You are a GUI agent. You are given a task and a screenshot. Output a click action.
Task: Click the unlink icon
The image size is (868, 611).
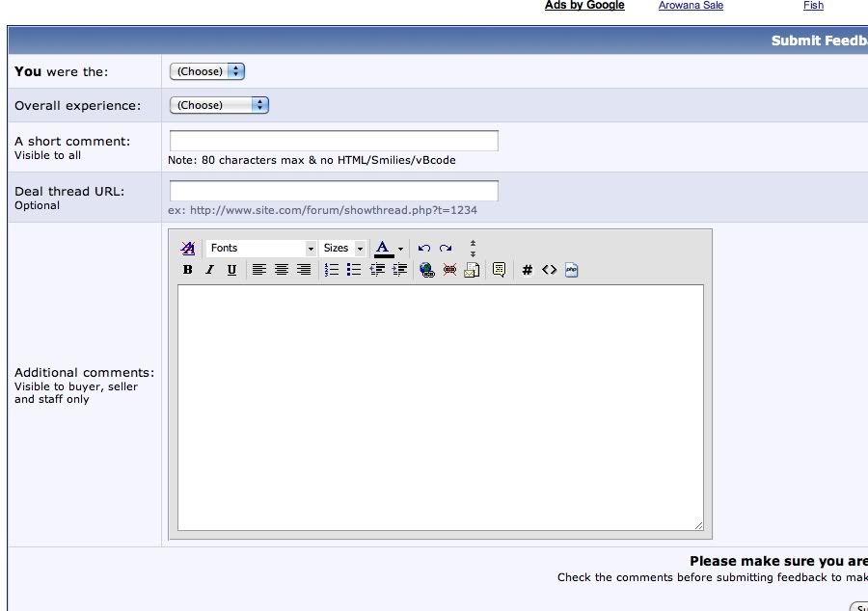pos(449,271)
